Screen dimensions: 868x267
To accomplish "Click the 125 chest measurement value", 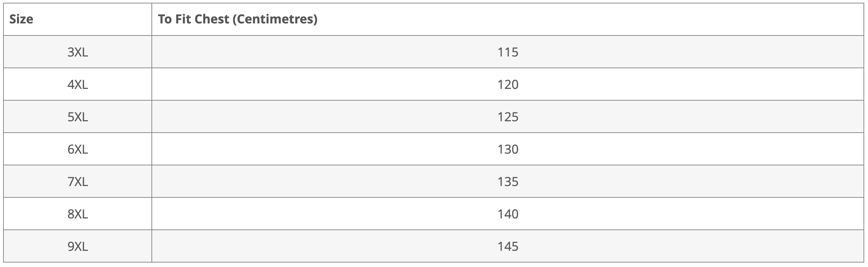I will tap(508, 117).
